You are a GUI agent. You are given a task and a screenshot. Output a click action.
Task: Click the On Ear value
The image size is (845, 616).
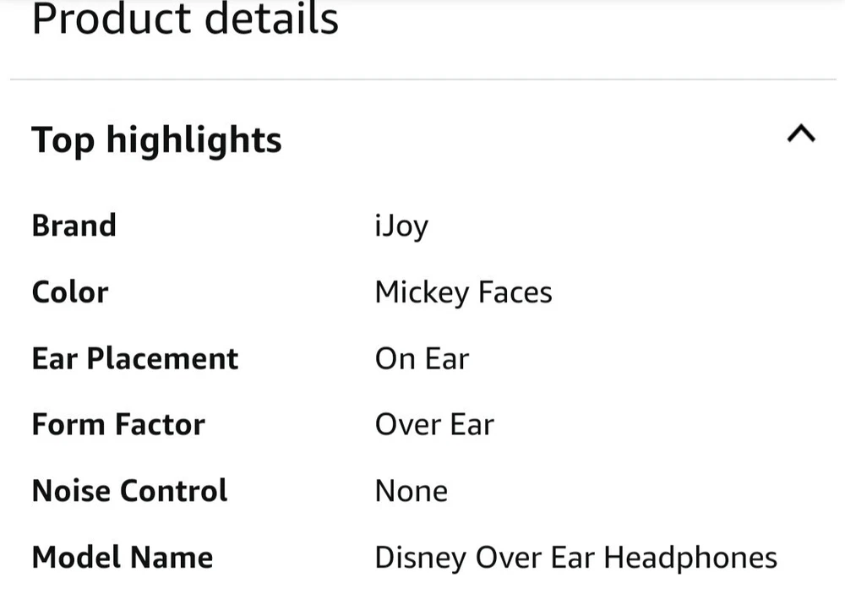point(422,358)
